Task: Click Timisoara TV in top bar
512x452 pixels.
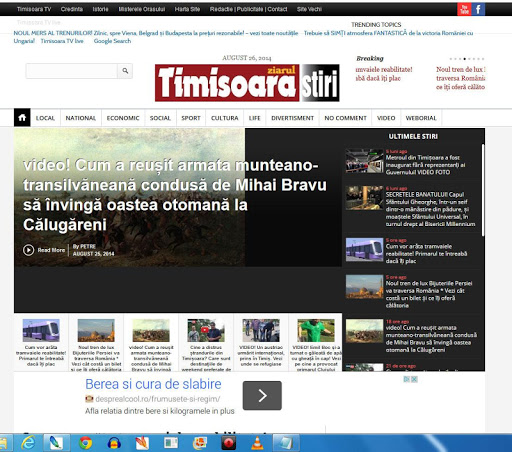Action: 34,9
